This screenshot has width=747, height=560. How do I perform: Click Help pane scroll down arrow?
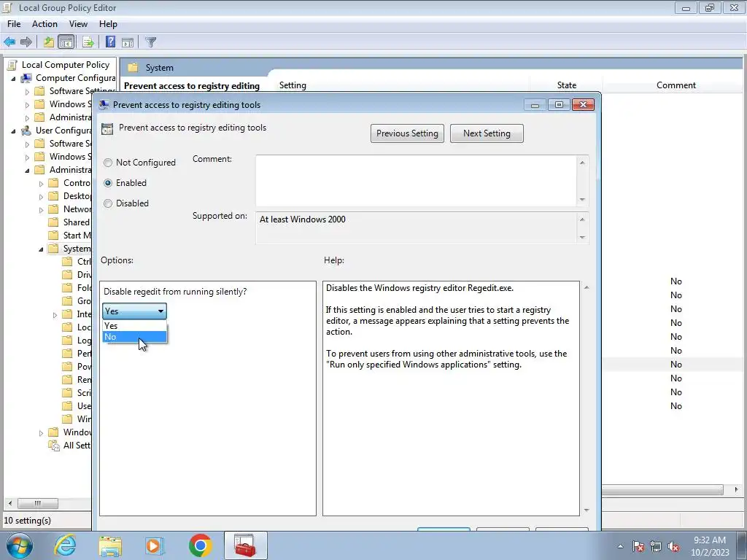click(x=587, y=510)
